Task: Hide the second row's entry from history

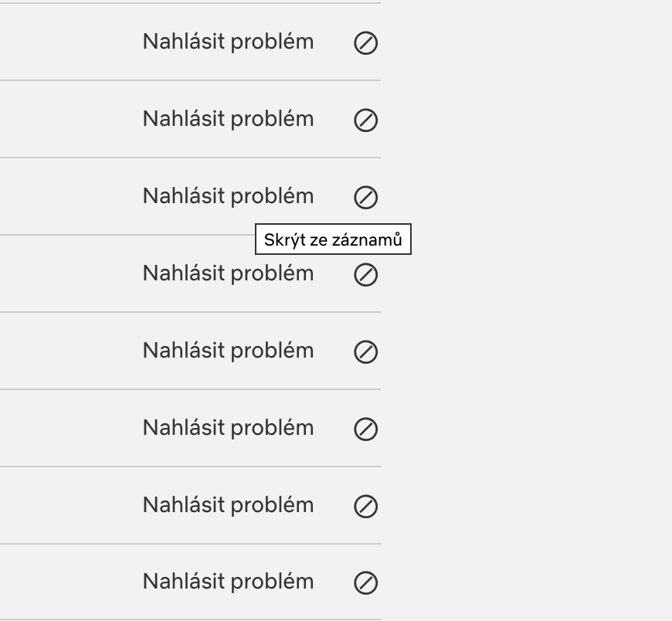Action: coord(365,120)
